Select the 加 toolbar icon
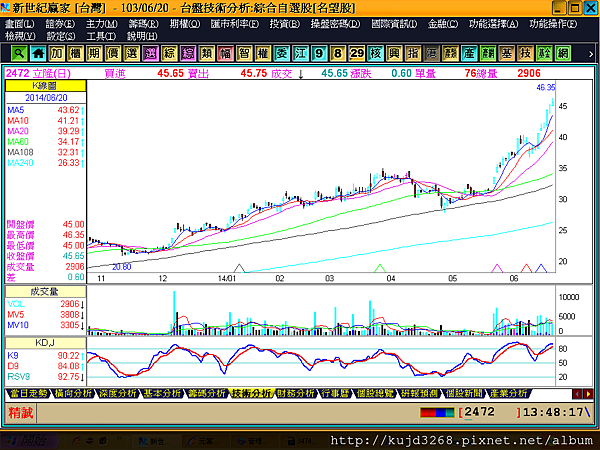This screenshot has width=600, height=450. pyautogui.click(x=57, y=53)
